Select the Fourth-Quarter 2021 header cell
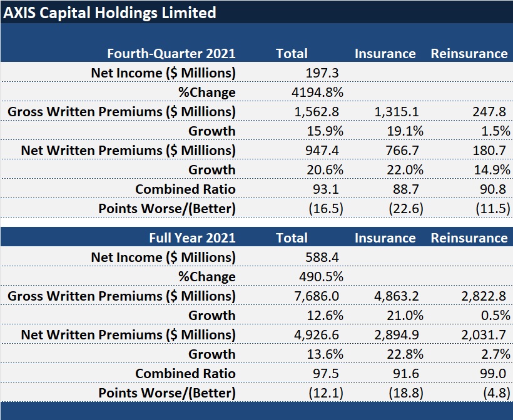This screenshot has width=513, height=420. pyautogui.click(x=171, y=54)
